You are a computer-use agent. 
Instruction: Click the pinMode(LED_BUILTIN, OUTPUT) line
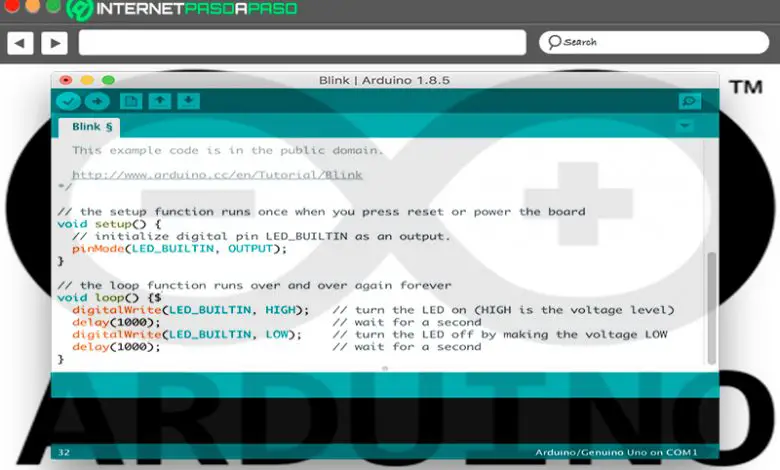[180, 249]
